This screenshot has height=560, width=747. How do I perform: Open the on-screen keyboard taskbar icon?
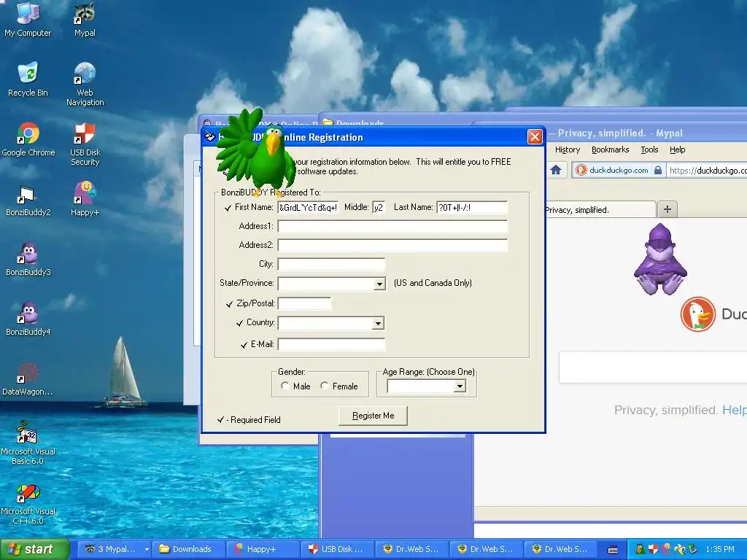(613, 550)
